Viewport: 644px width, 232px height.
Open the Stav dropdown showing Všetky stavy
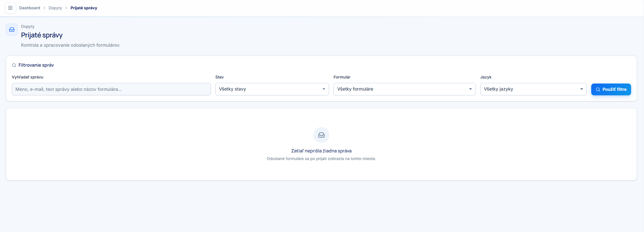click(x=272, y=89)
